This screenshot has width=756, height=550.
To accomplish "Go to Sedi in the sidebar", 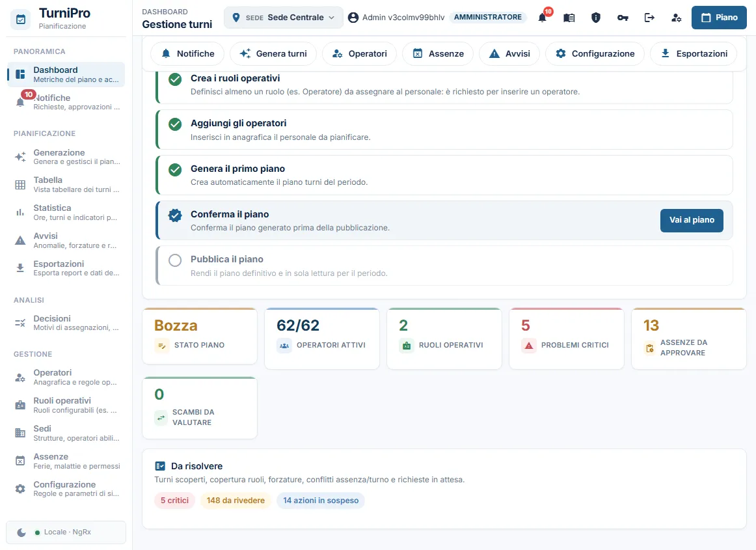I will point(66,433).
